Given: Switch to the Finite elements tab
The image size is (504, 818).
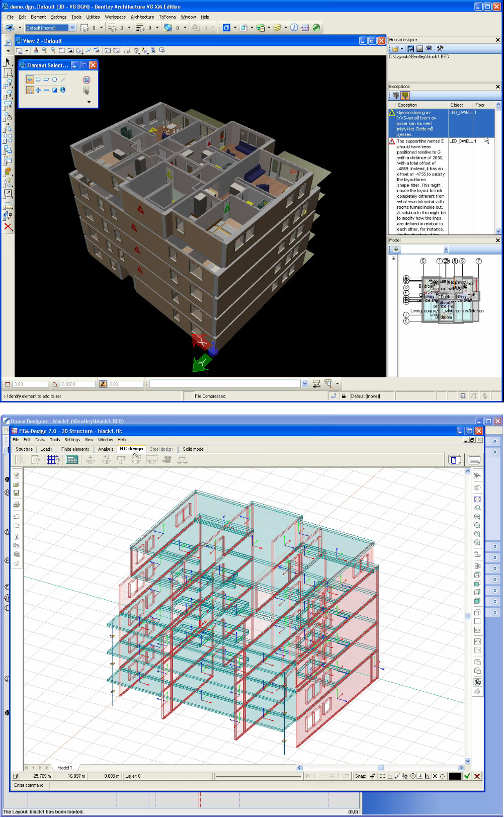Looking at the screenshot, I should click(x=75, y=449).
